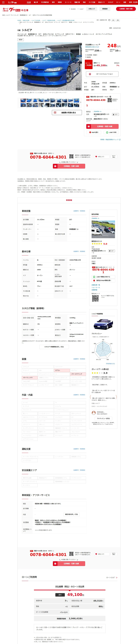138x644 pixels.
Task: Click red 在庫確認・見積り依頼 button in contact box
Action: click(102, 127)
